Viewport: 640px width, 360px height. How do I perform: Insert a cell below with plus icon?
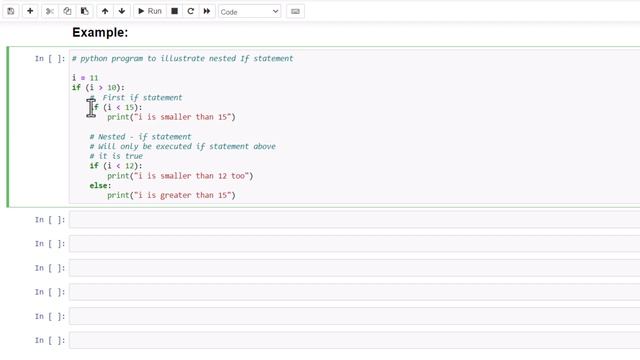[30, 11]
